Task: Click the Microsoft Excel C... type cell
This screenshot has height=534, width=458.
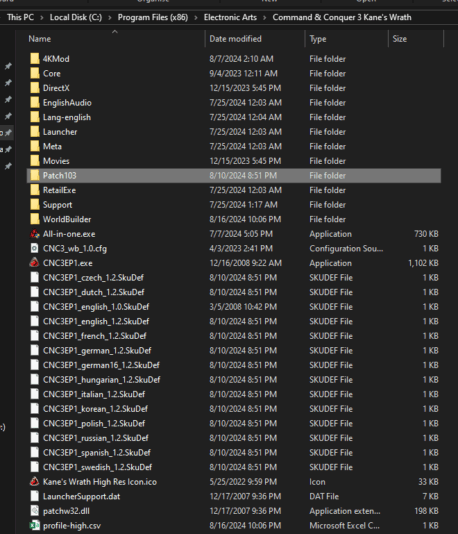Action: coord(344,525)
